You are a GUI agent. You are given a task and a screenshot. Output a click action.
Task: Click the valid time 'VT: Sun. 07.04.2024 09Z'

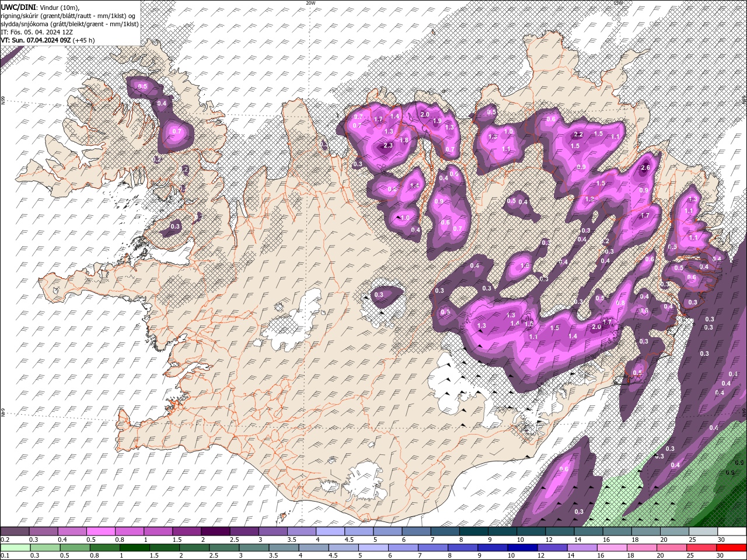tap(36, 40)
